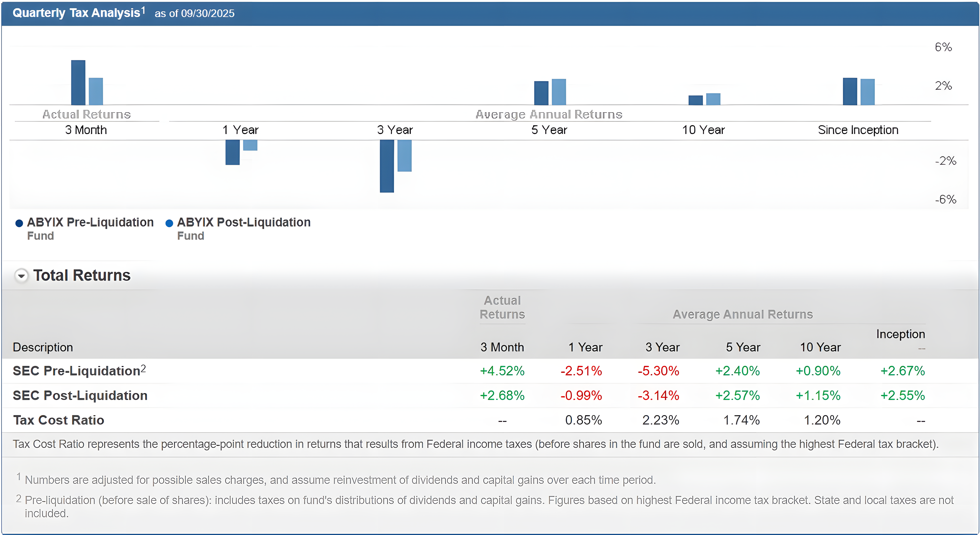
Task: Click the Total Returns heading
Action: [82, 275]
